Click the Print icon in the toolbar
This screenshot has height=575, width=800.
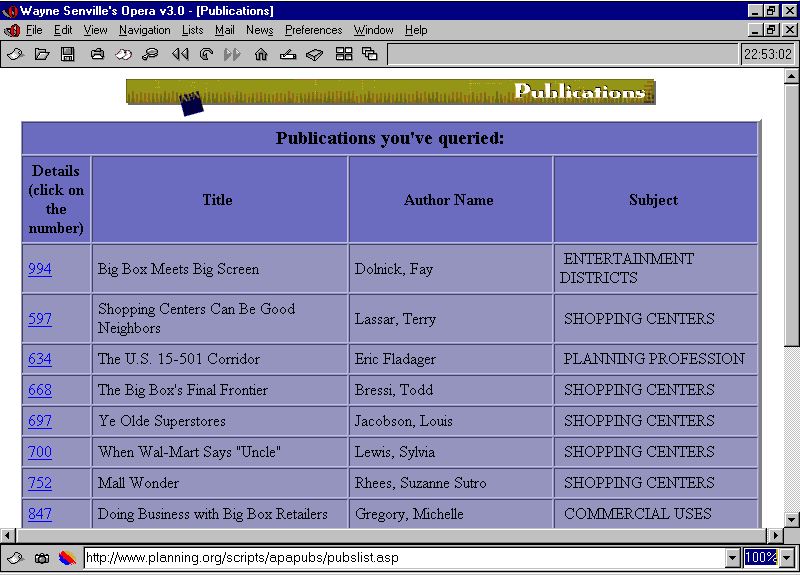point(97,54)
